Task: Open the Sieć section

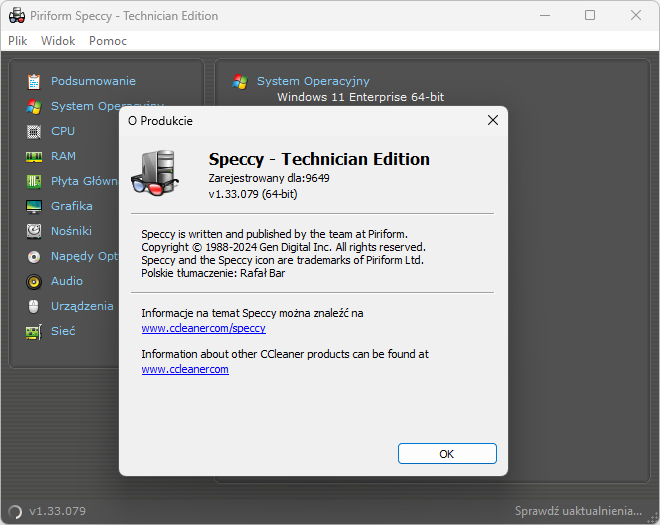Action: click(63, 331)
